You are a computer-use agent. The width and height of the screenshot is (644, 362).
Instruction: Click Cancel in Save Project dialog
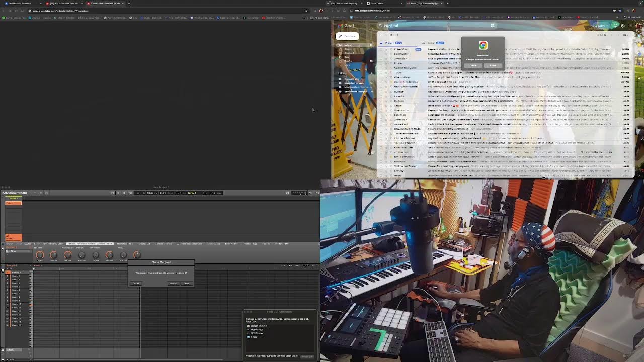pos(136,283)
